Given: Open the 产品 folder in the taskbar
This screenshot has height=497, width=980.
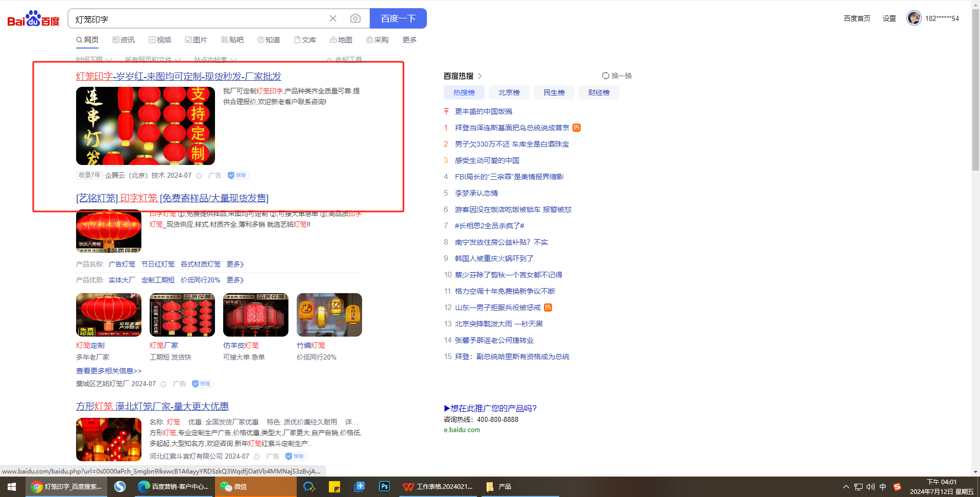Looking at the screenshot, I should click(x=519, y=487).
